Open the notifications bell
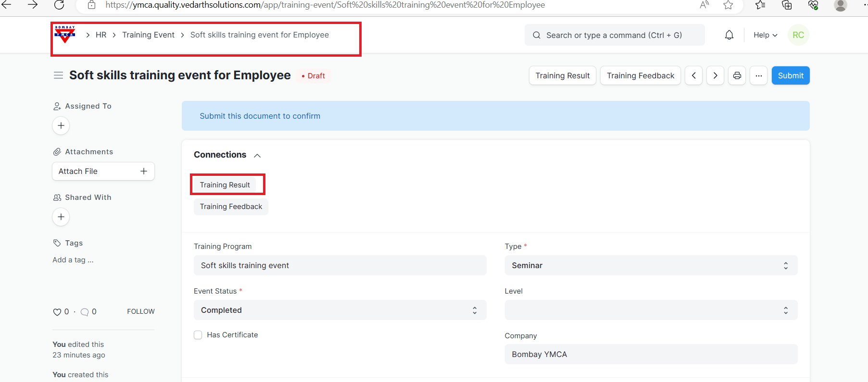 point(729,35)
